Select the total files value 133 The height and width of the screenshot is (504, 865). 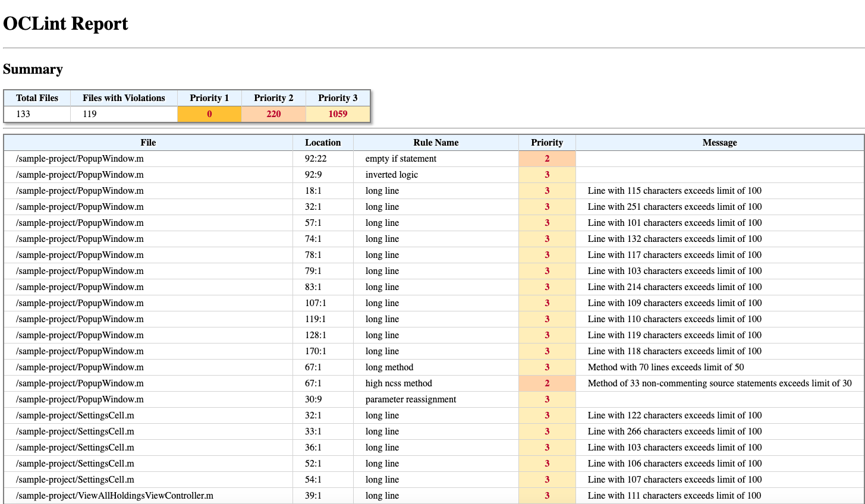(x=23, y=114)
